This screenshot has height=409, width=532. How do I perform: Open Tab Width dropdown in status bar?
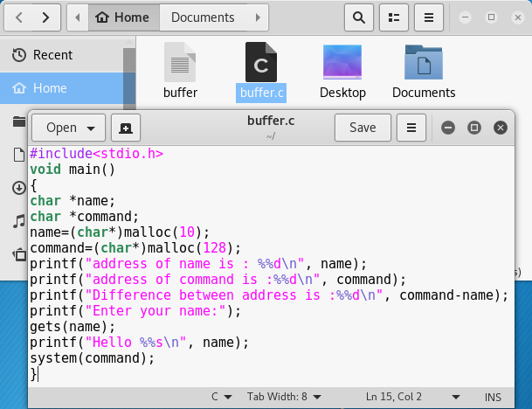(x=284, y=397)
